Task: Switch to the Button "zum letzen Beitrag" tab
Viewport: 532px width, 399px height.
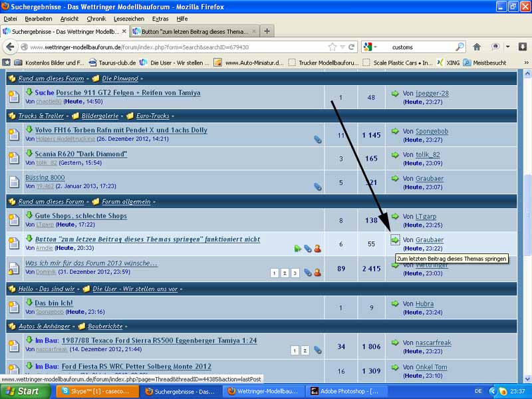Action: click(194, 31)
